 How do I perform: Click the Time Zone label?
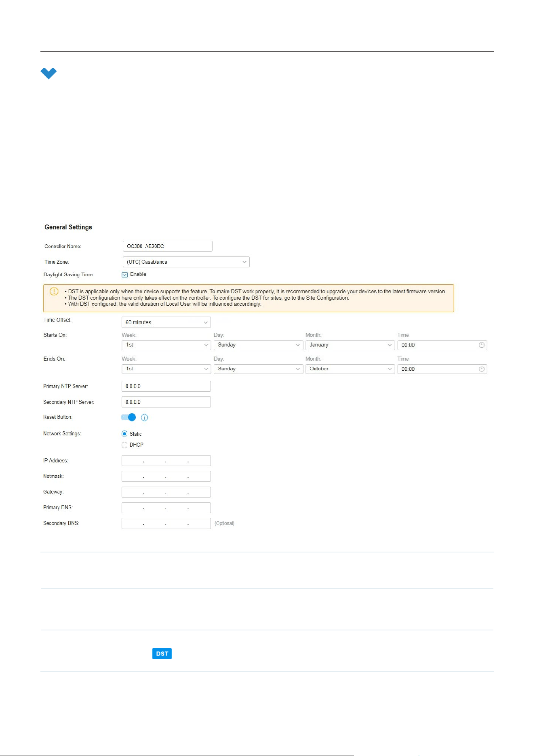57,262
